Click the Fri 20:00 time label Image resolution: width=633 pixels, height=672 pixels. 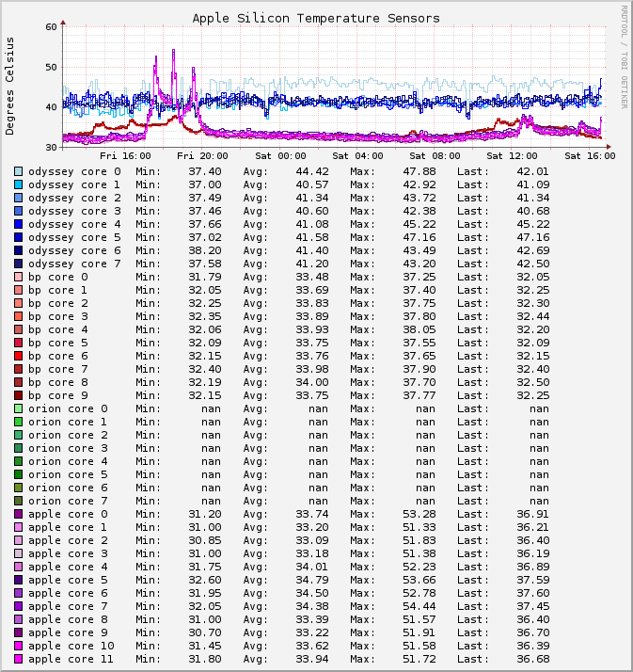[x=202, y=156]
